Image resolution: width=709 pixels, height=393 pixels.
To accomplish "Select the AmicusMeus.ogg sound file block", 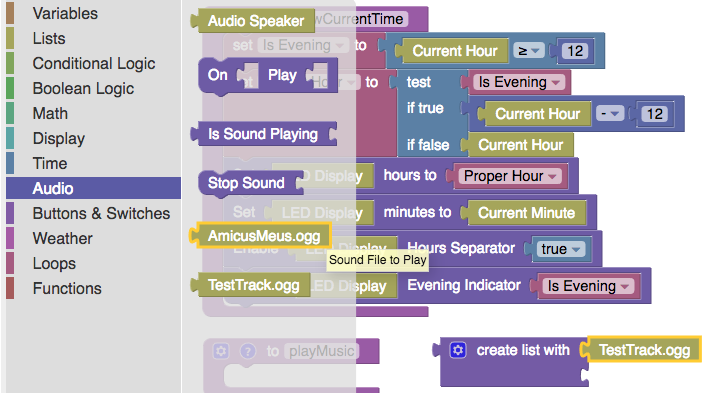I will (261, 236).
